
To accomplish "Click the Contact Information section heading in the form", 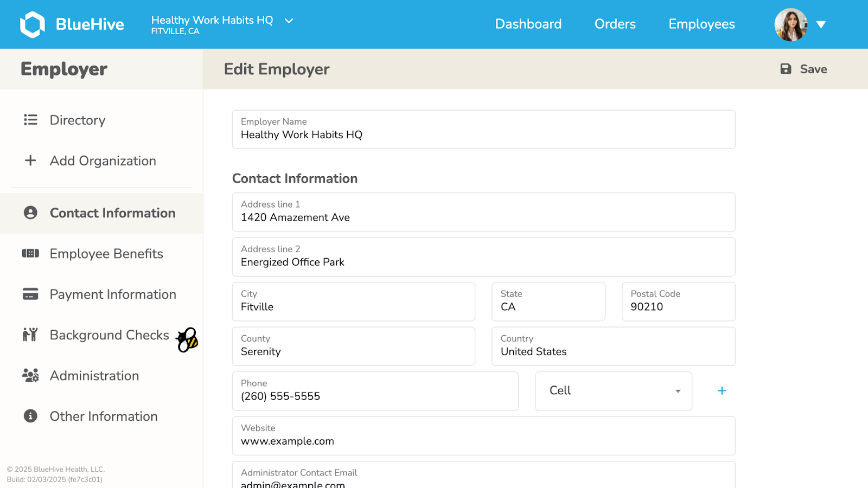I will pos(295,178).
